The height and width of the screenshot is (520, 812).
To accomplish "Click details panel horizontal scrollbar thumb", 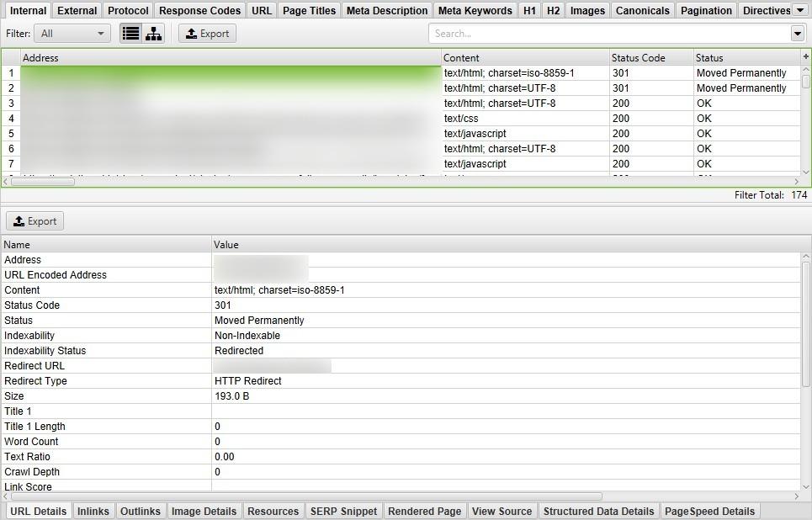I will [x=306, y=496].
